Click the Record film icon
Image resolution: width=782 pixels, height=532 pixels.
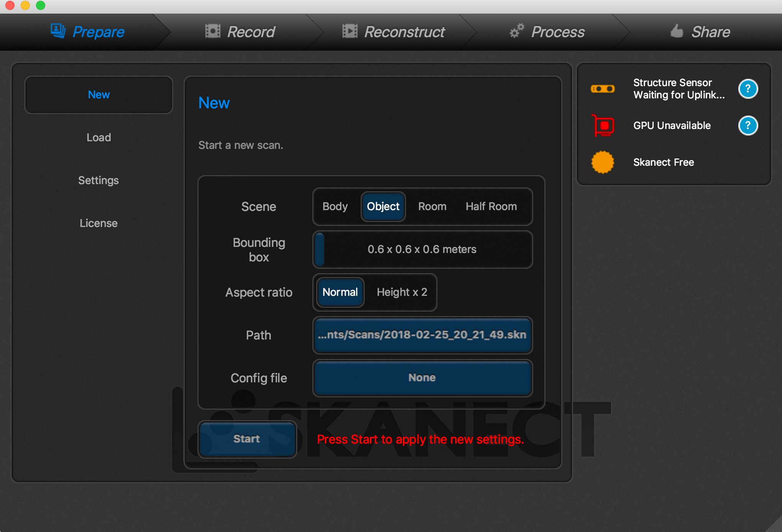tap(213, 31)
